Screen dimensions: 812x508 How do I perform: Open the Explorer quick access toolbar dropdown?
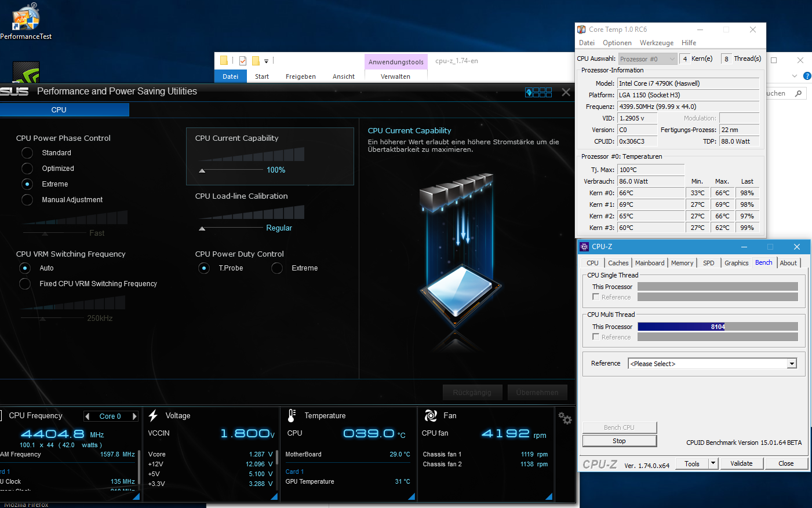click(267, 61)
